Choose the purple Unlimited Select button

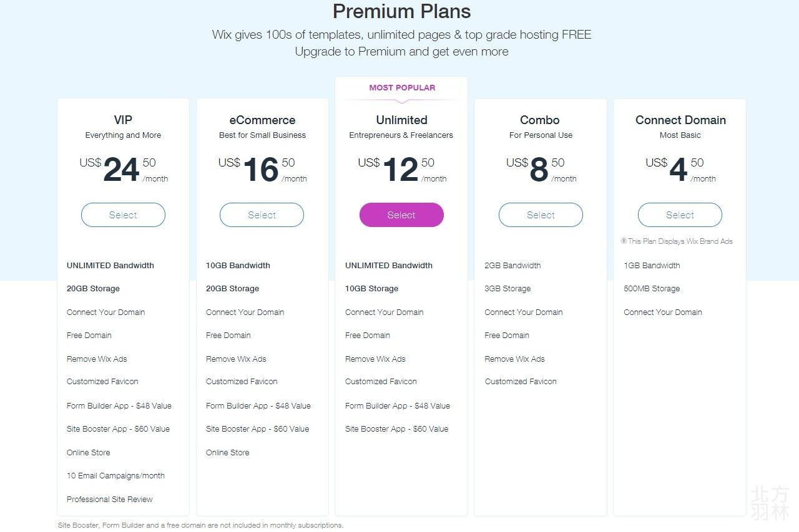(401, 215)
